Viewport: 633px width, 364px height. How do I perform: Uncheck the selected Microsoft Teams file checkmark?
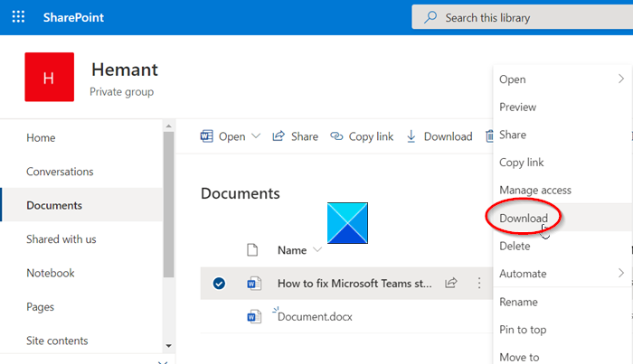pos(219,284)
